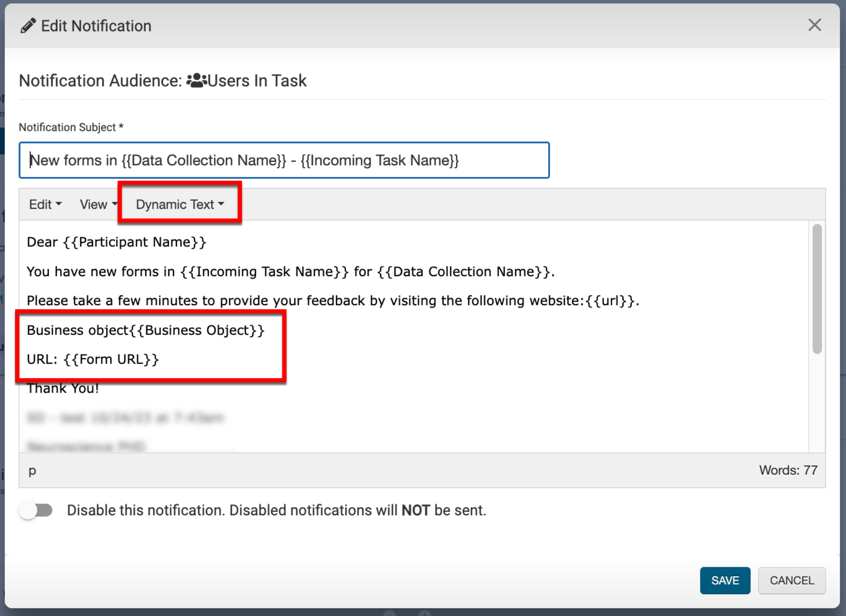Click the Dear {{Participant Name}} line
Viewport: 846px width, 616px height.
[116, 242]
